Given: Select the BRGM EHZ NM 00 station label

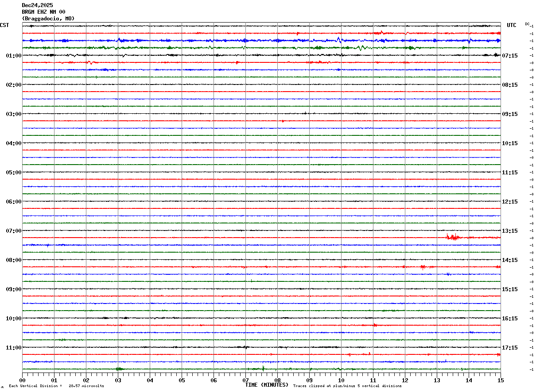Looking at the screenshot, I should [43, 12].
